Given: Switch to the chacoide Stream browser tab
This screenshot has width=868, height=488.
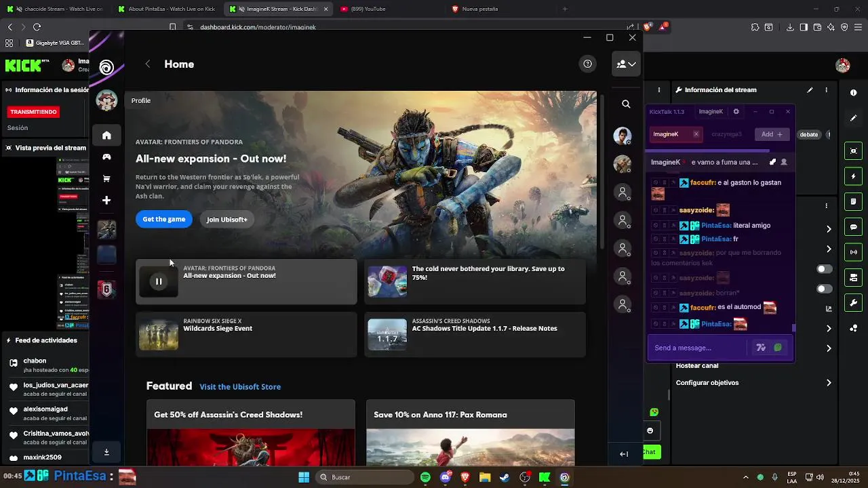Looking at the screenshot, I should [x=54, y=9].
